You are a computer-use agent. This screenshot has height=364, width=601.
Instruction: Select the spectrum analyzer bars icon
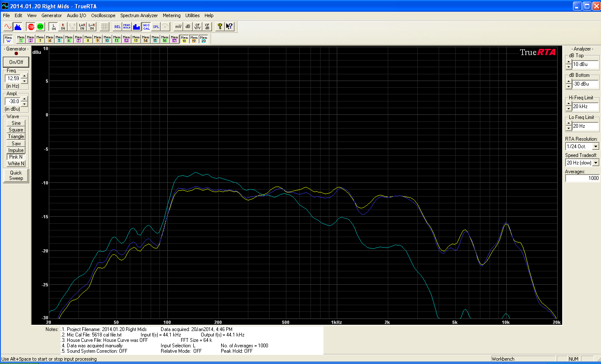[x=18, y=27]
